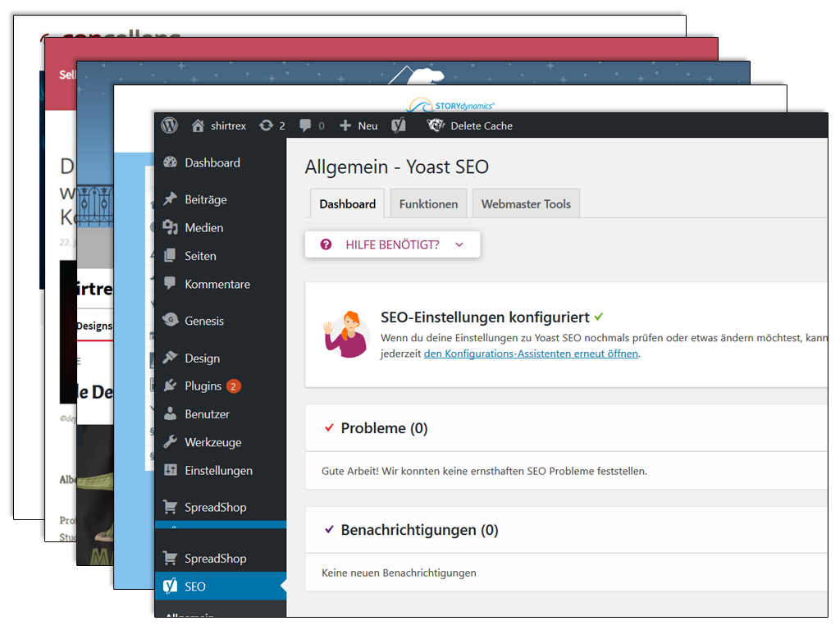Click the HILFE BENÖTIGT? button text

coord(392,244)
